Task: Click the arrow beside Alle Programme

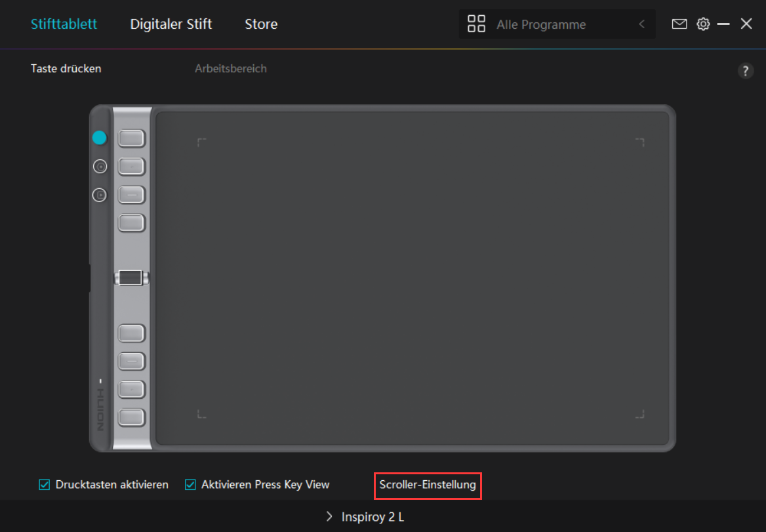Action: pyautogui.click(x=641, y=24)
